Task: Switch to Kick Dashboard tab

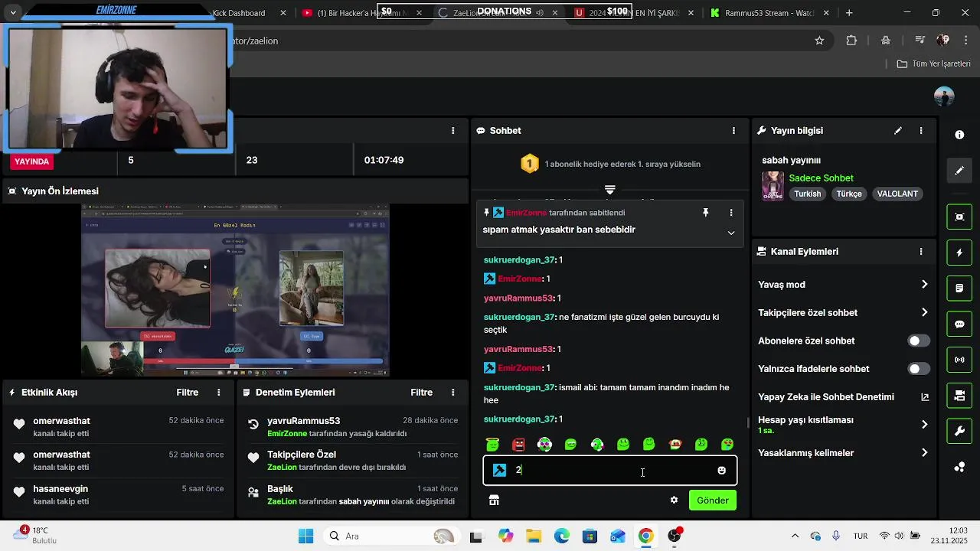Action: coord(239,13)
